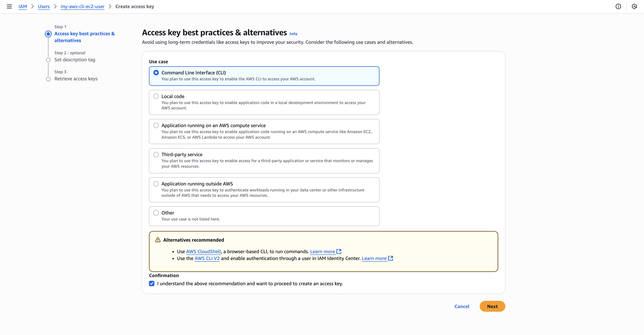Click Your use case is not listed here text
The image size is (644, 335).
[x=191, y=219]
